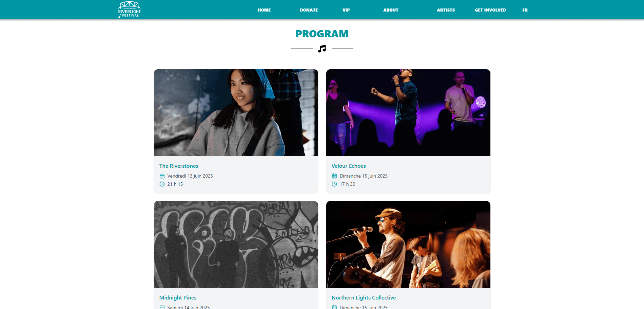
Task: Click the Riverlight Festival logo
Action: pos(129,10)
